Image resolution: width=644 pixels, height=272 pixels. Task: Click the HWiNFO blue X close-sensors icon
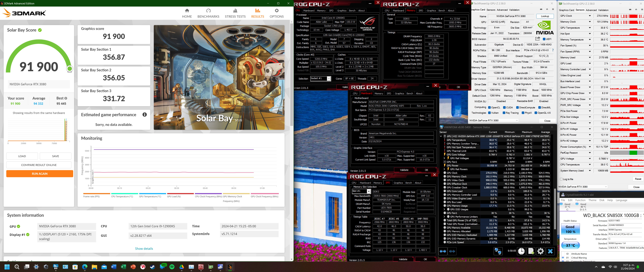550,251
